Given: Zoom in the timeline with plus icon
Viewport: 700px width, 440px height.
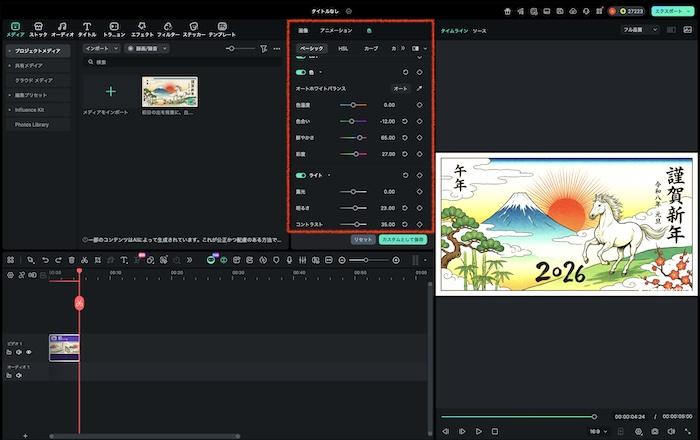Looking at the screenshot, I should coord(396,260).
